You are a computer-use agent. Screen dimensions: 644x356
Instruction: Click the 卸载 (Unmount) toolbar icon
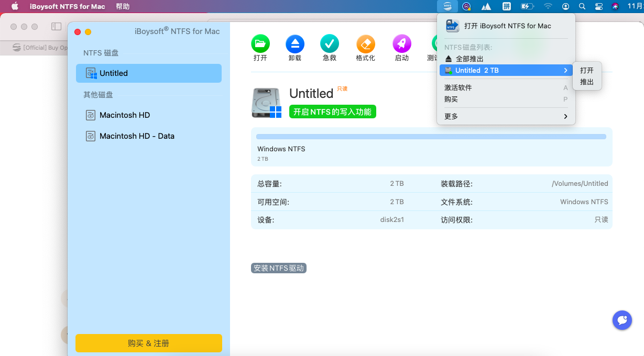[295, 44]
